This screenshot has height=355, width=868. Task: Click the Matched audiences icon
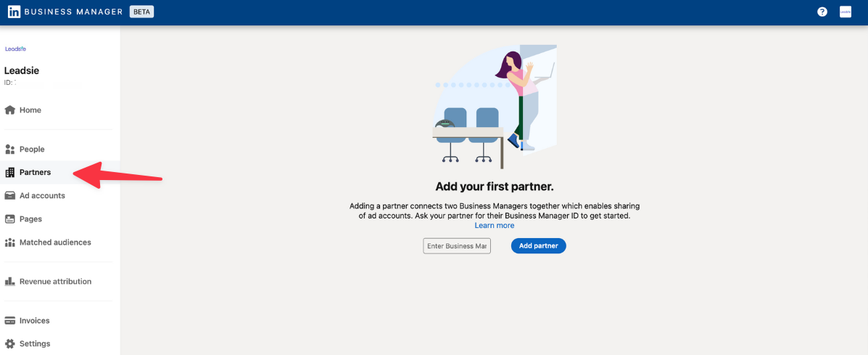click(x=9, y=242)
